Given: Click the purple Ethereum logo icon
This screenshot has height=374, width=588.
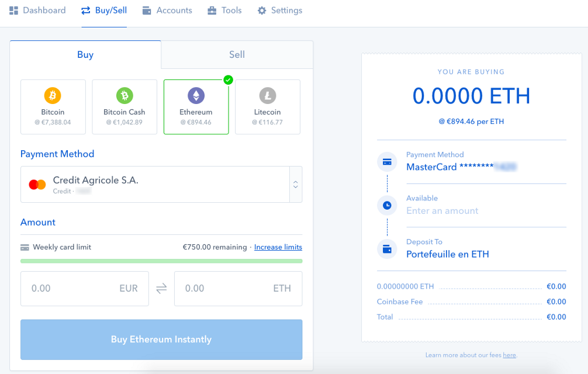Looking at the screenshot, I should tap(196, 96).
